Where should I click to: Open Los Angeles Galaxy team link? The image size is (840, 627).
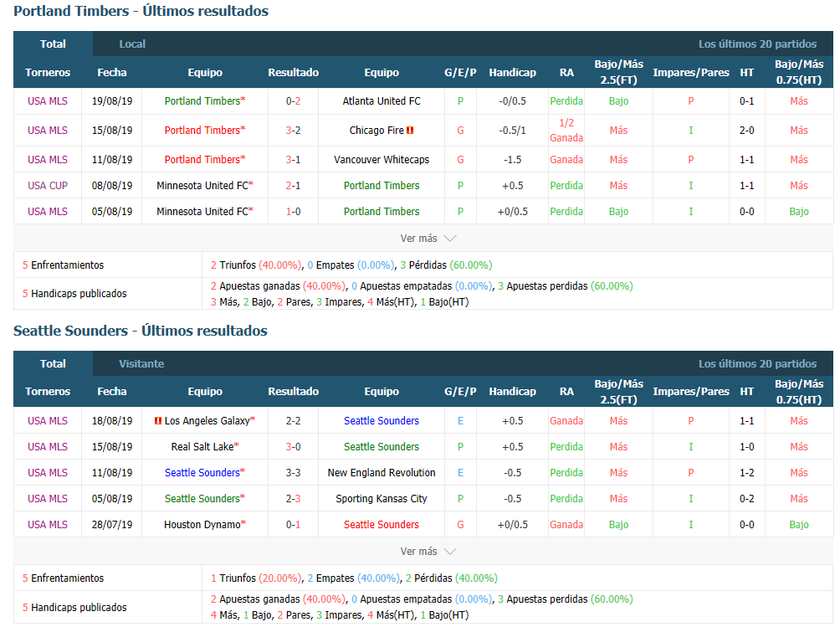[207, 421]
